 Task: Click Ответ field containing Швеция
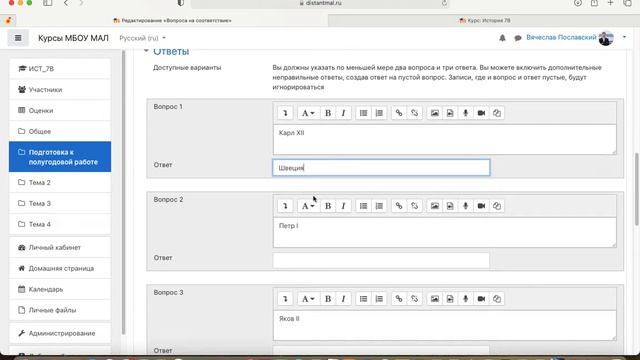coord(381,168)
